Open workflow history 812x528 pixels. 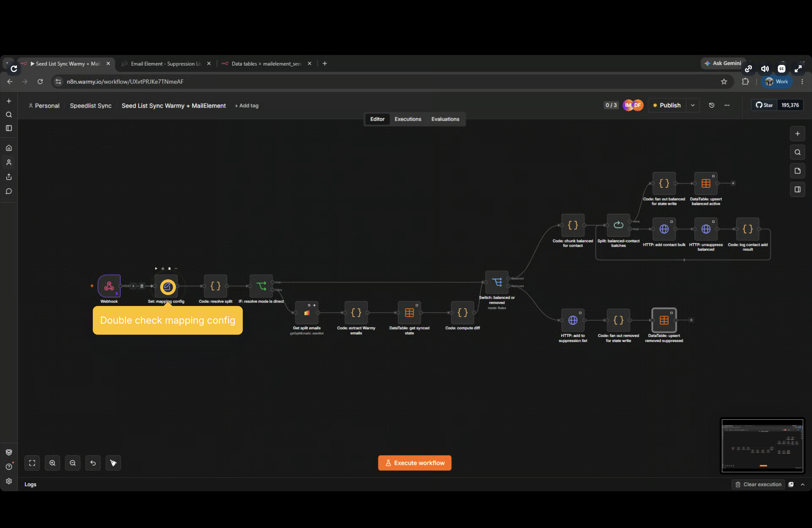711,105
